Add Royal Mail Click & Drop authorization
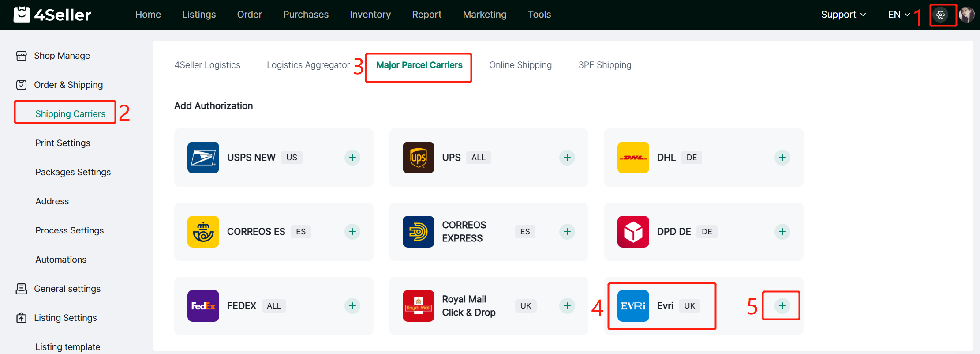Viewport: 980px width, 354px height. click(x=567, y=306)
